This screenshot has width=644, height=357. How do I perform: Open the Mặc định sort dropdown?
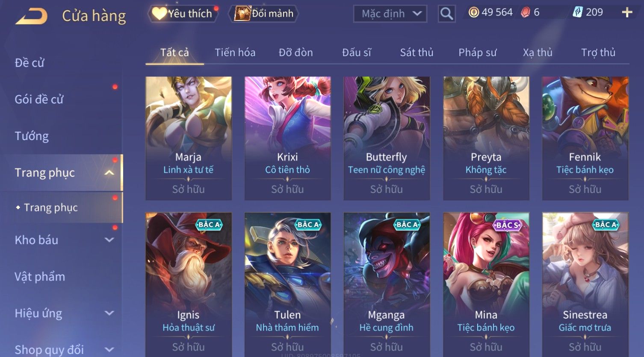(x=390, y=14)
